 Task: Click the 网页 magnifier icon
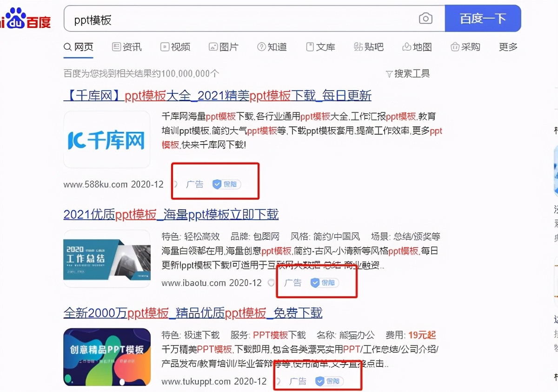(x=68, y=47)
